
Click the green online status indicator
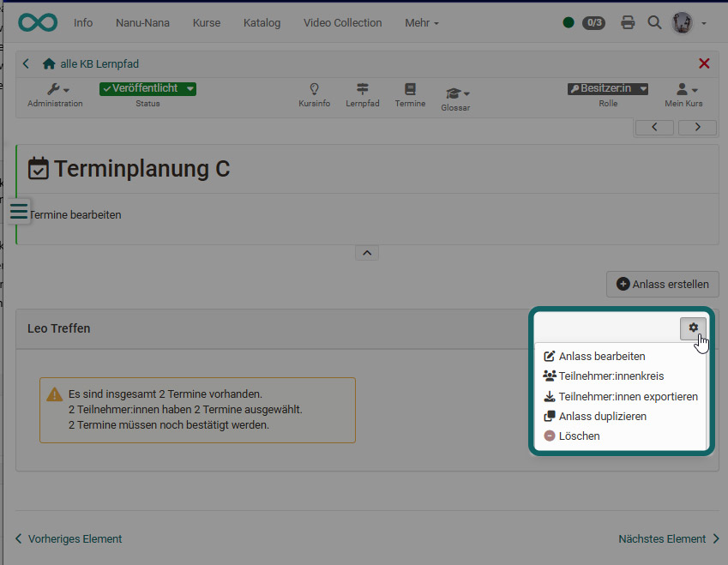point(569,22)
